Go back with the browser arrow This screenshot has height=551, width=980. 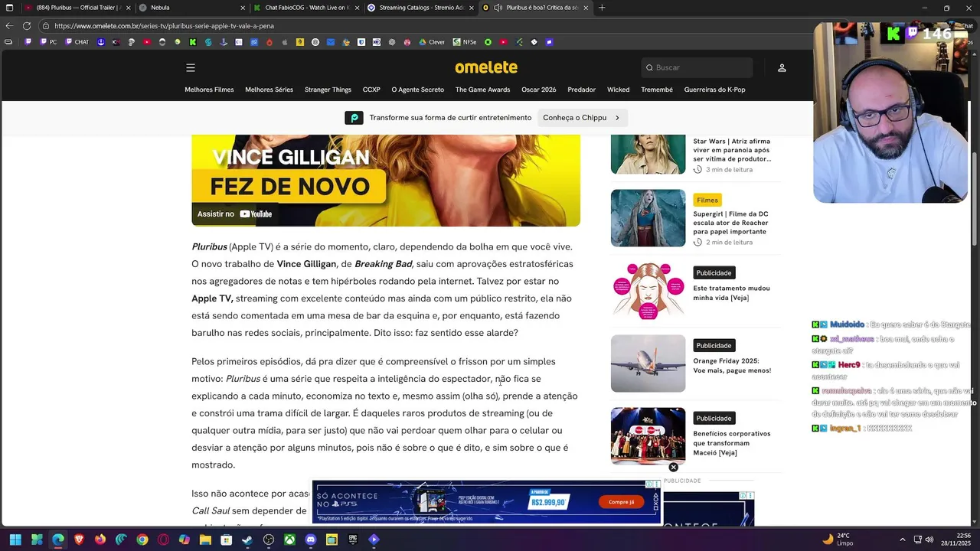[9, 25]
